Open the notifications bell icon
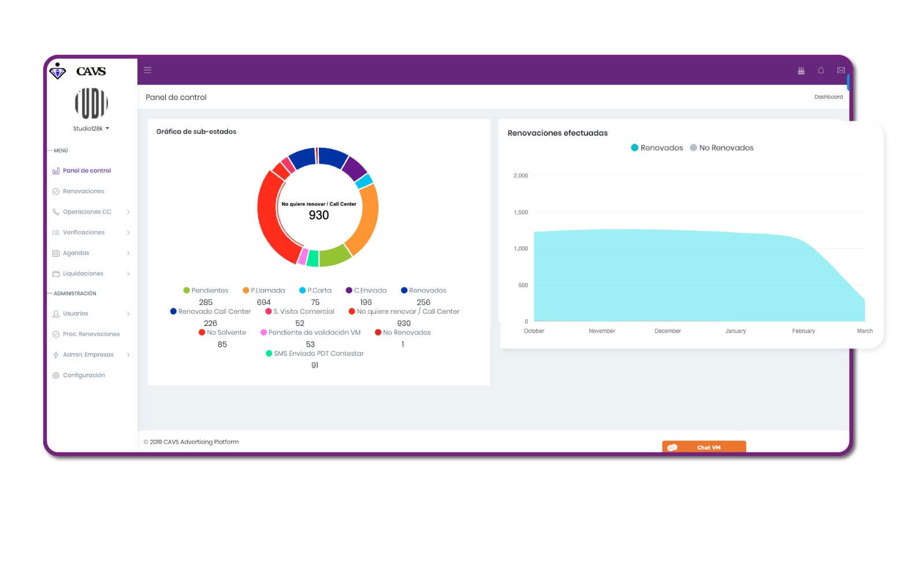This screenshot has width=924, height=575. point(821,71)
